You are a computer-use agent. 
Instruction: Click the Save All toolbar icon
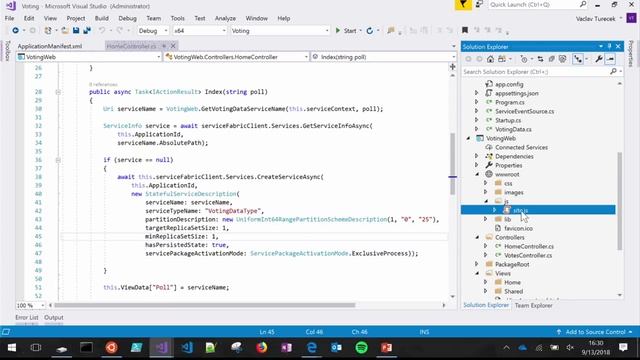87,31
